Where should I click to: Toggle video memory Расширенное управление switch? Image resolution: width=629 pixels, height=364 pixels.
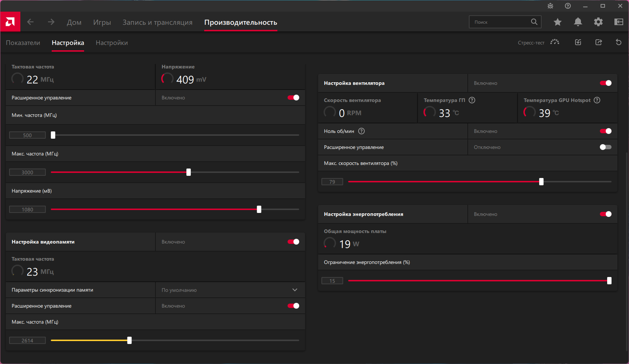293,306
